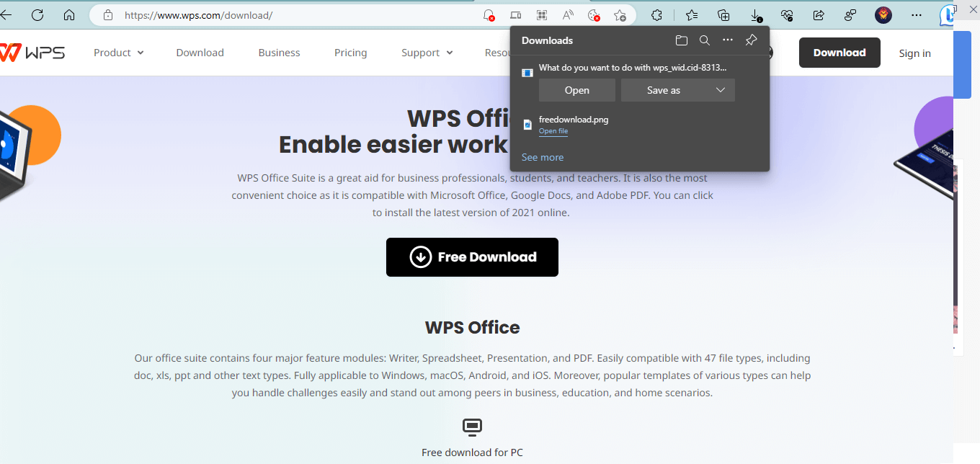
Task: Open the Extensions puzzle icon
Action: (x=656, y=14)
